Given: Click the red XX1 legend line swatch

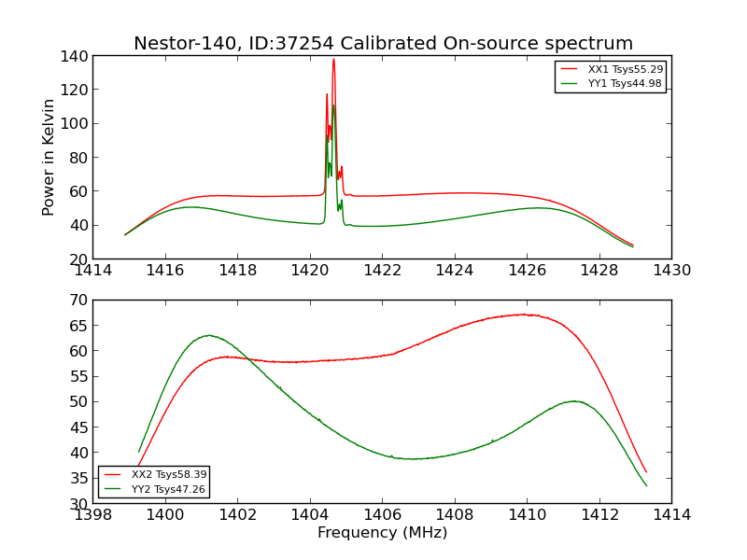Looking at the screenshot, I should point(569,69).
